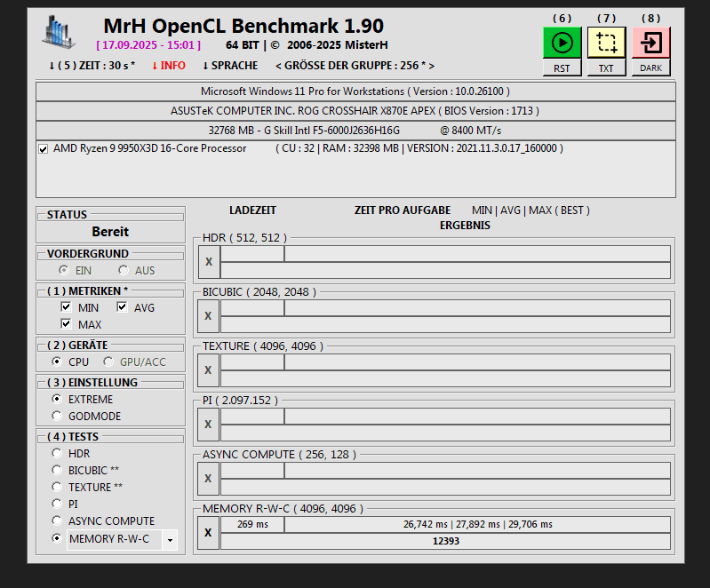Click the X icon next to TEXTURE results
Viewport: 710px width, 588px height.
(x=208, y=370)
